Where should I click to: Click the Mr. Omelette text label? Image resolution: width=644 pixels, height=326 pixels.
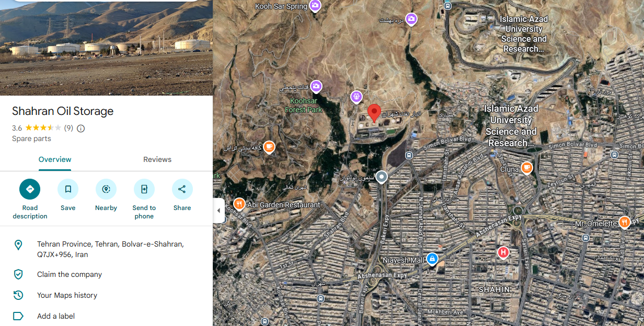point(596,224)
